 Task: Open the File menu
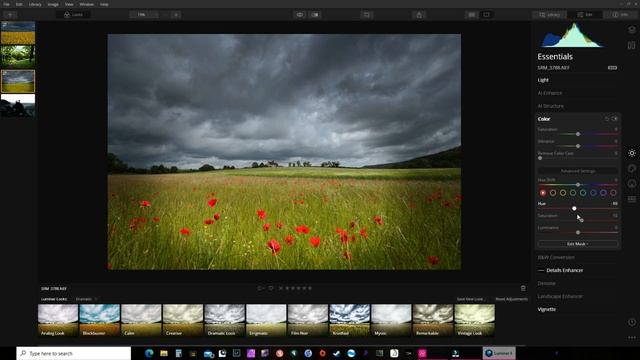pyautogui.click(x=6, y=4)
